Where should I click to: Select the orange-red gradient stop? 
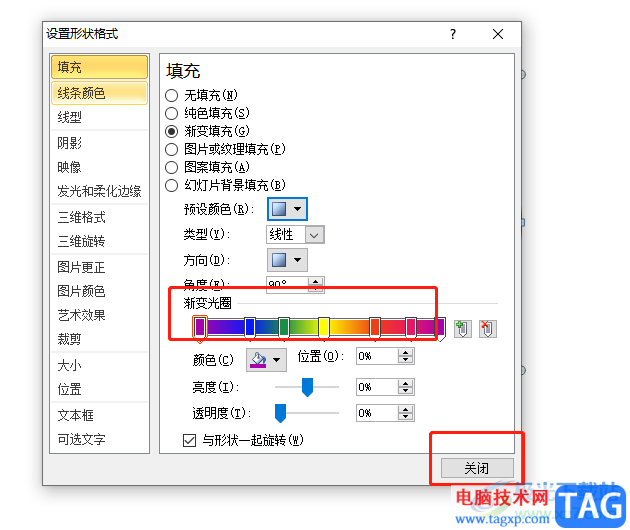click(x=374, y=327)
